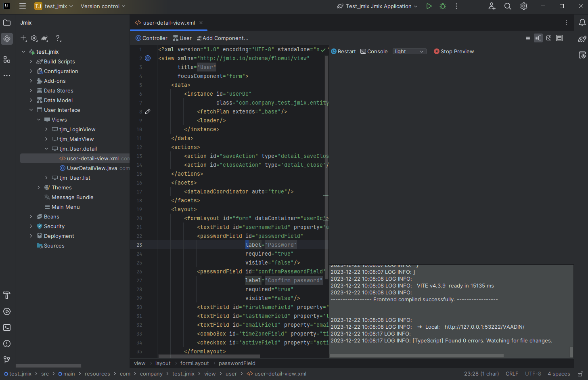Viewport: 588px width, 380px height.
Task: Run Test_jmix Jmix Application
Action: pyautogui.click(x=429, y=6)
